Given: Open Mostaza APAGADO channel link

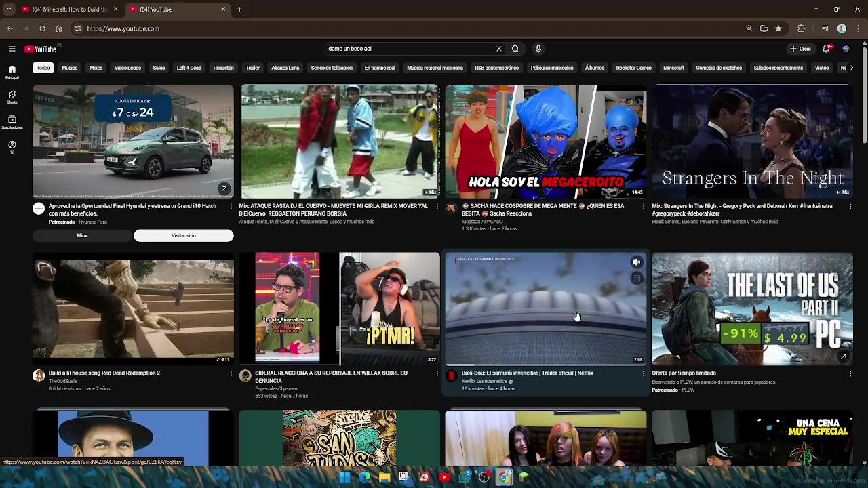Looking at the screenshot, I should click(x=482, y=222).
